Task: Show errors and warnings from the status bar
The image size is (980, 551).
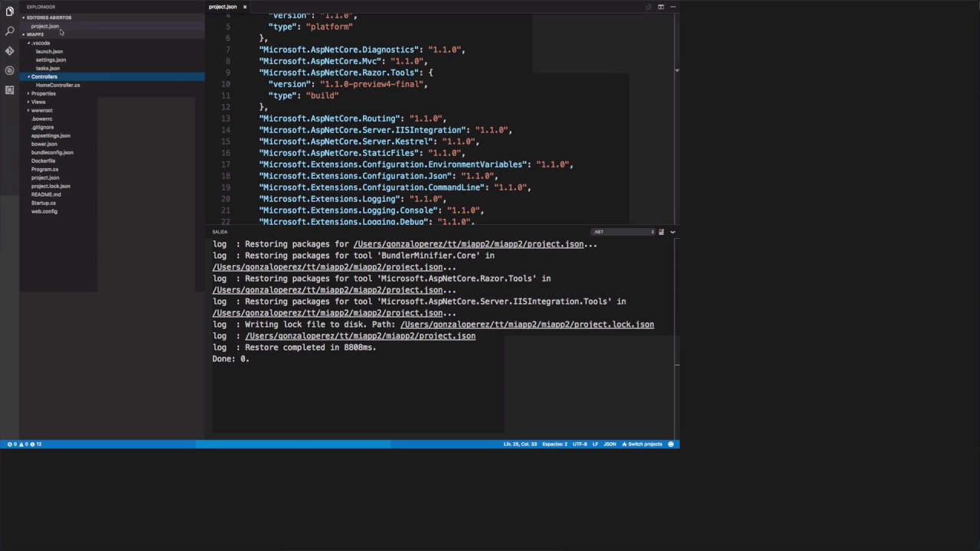Action: point(24,444)
